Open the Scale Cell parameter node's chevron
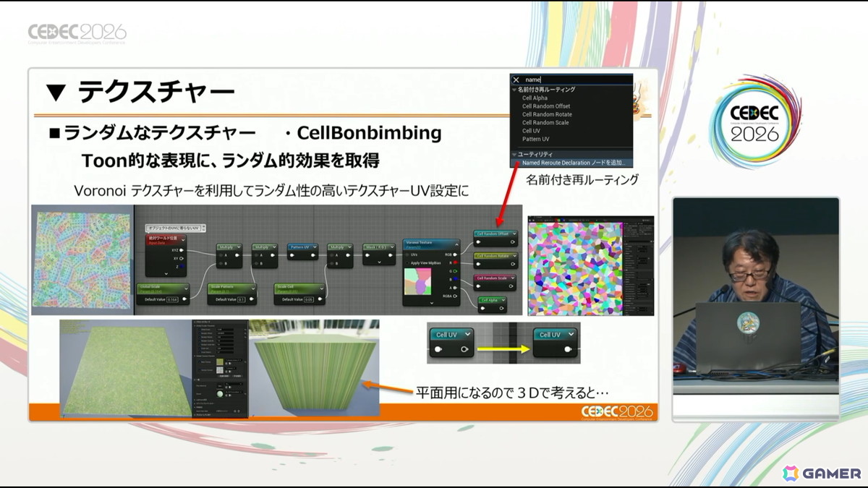 coord(322,288)
